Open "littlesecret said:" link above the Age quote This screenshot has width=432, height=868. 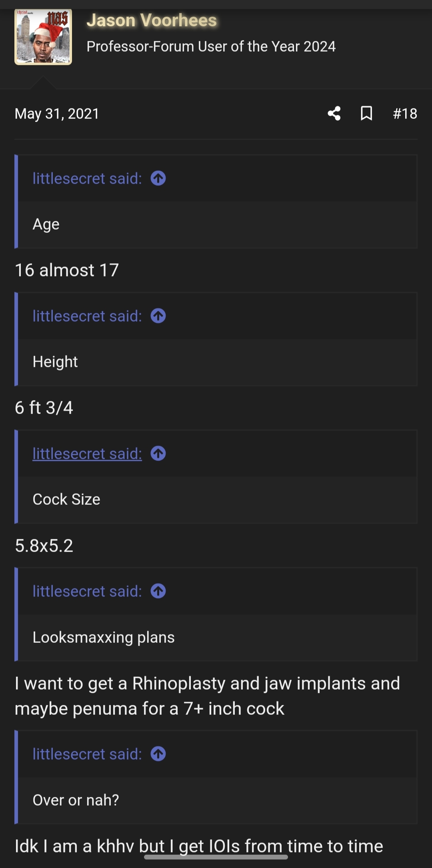[x=87, y=178]
